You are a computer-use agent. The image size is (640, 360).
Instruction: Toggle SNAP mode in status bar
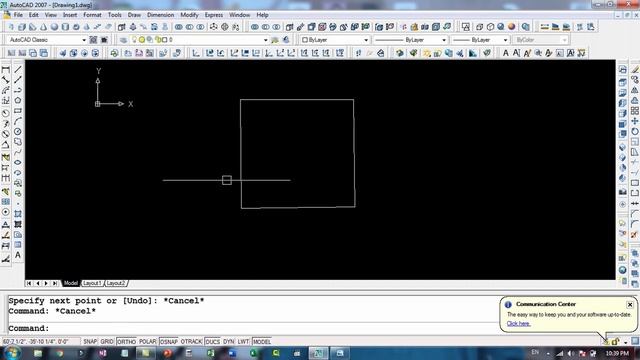pyautogui.click(x=90, y=342)
